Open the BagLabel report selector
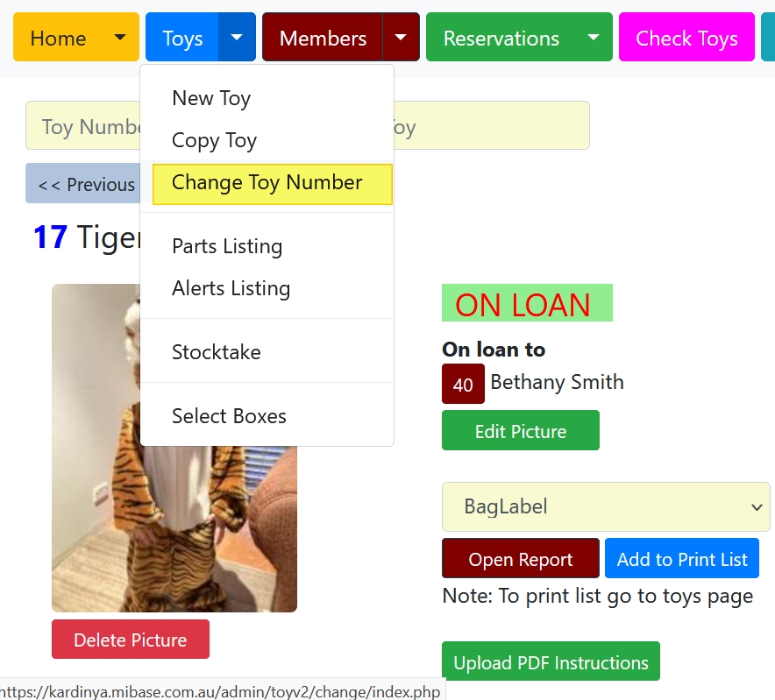Screen dimensions: 775x700 click(606, 506)
